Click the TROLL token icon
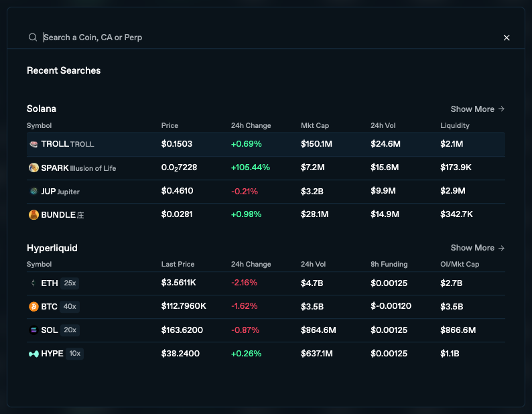 34,144
